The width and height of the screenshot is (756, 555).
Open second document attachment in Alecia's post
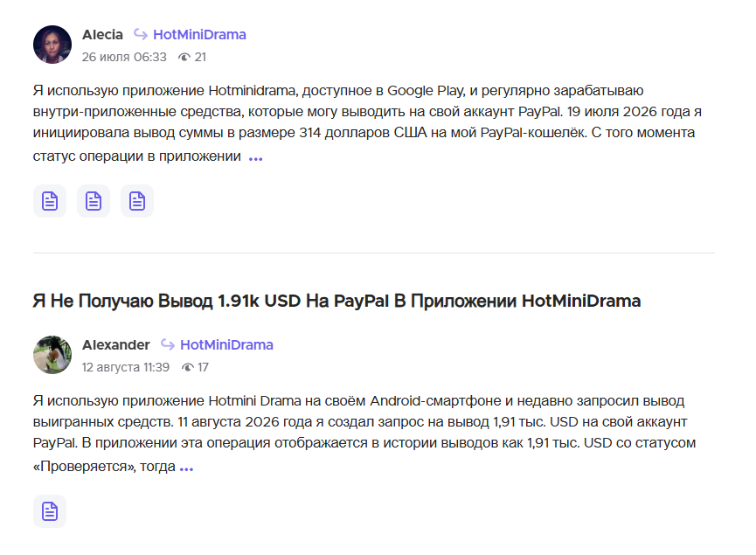[94, 201]
